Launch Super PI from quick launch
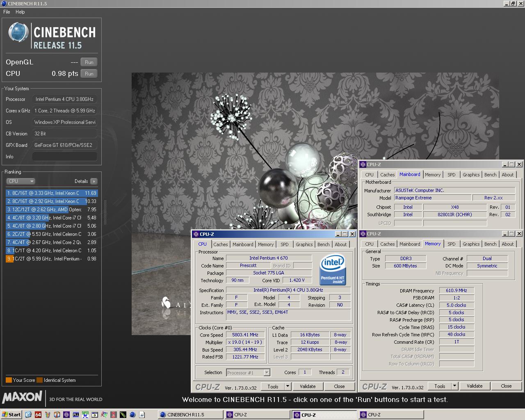Viewport: 525px width, 420px height. (x=85, y=415)
